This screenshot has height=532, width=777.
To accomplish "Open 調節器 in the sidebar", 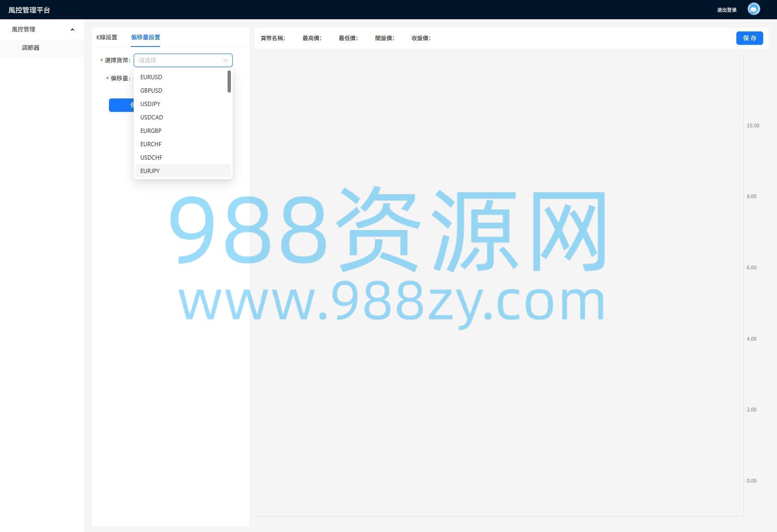I will pos(31,48).
